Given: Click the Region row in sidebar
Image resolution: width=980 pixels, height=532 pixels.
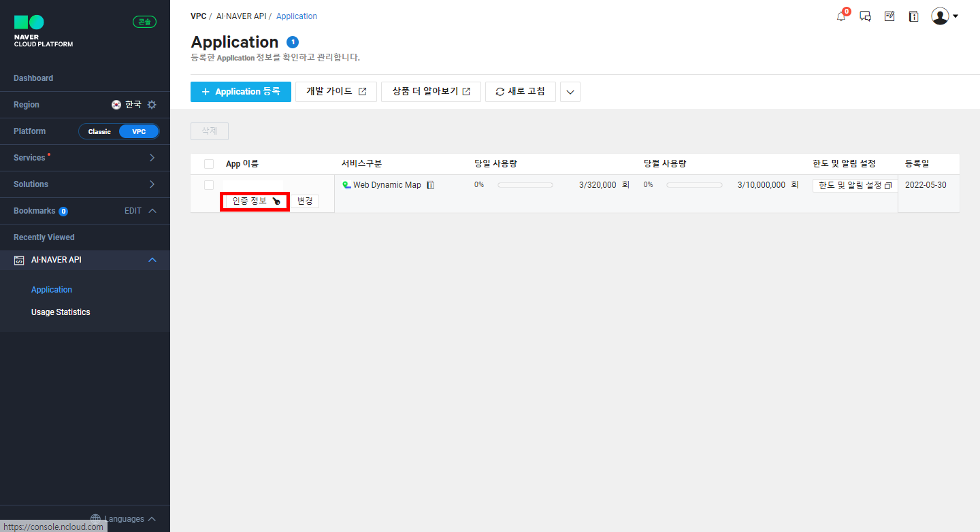Looking at the screenshot, I should coord(84,105).
